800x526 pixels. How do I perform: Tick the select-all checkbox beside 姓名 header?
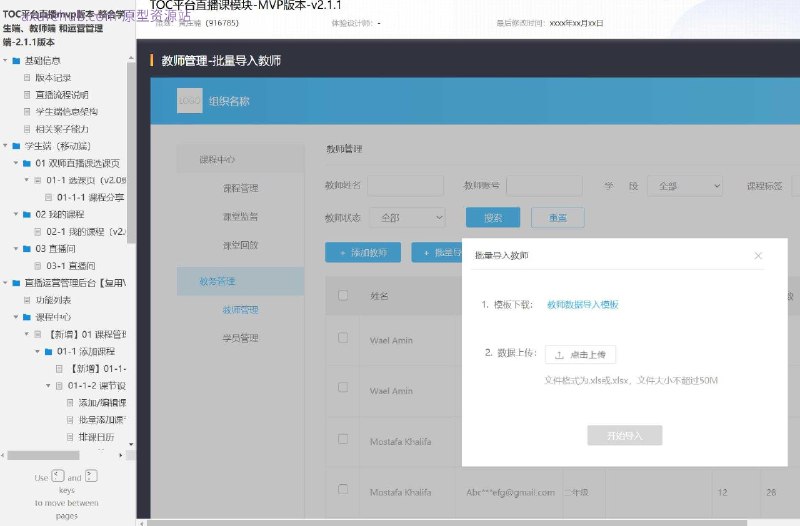[343, 295]
